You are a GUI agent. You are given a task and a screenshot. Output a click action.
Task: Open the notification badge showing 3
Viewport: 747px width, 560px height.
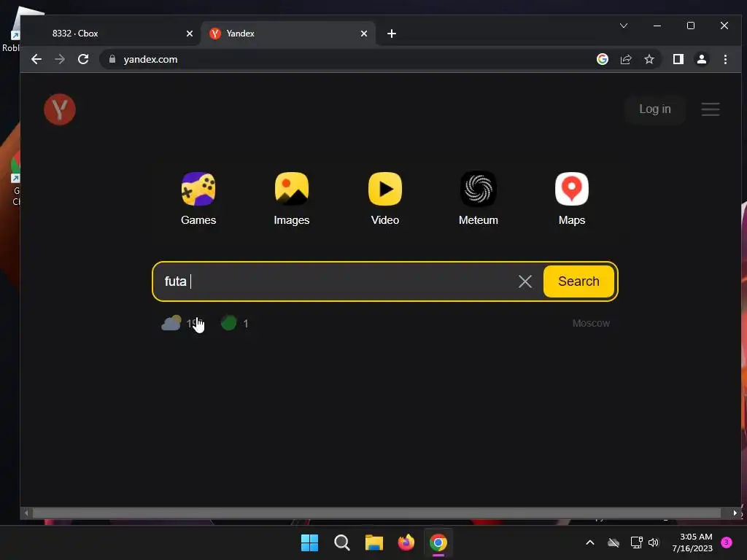(x=727, y=542)
